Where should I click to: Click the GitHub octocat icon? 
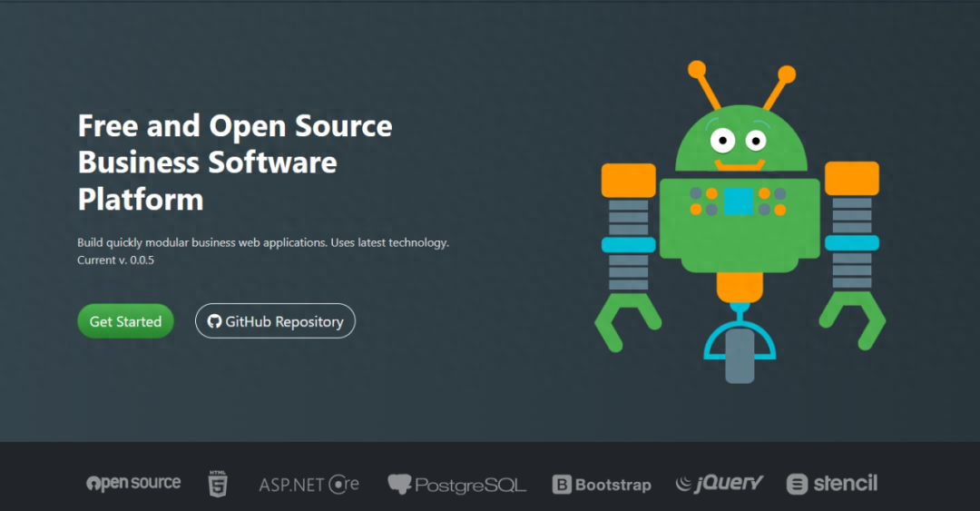(x=214, y=321)
